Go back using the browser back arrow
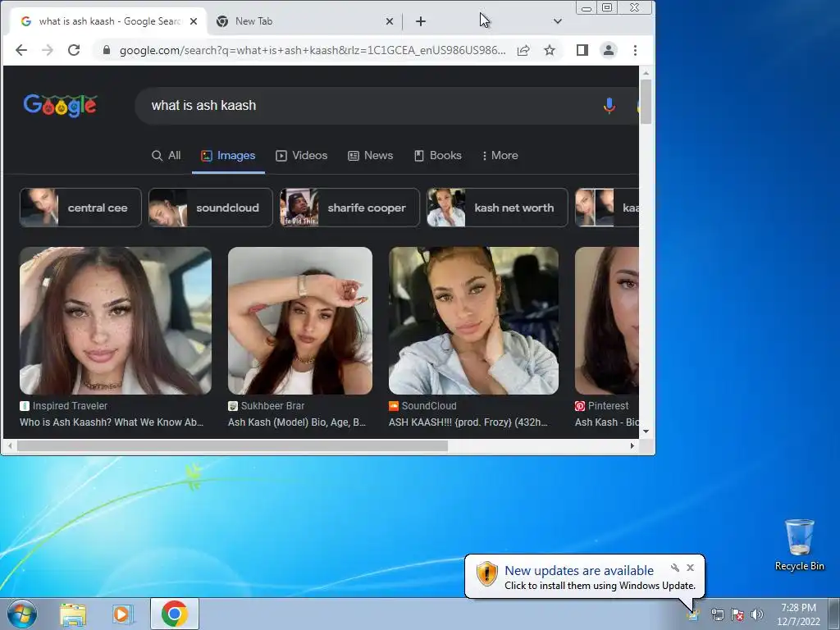This screenshot has height=630, width=840. [x=21, y=50]
